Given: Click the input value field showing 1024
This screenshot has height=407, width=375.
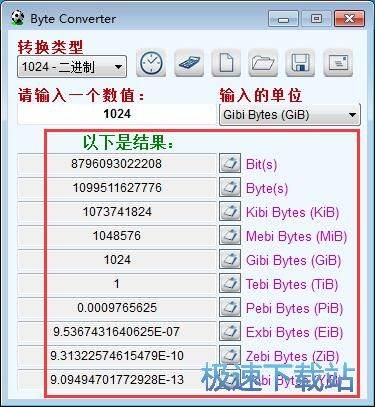Looking at the screenshot, I should [117, 114].
